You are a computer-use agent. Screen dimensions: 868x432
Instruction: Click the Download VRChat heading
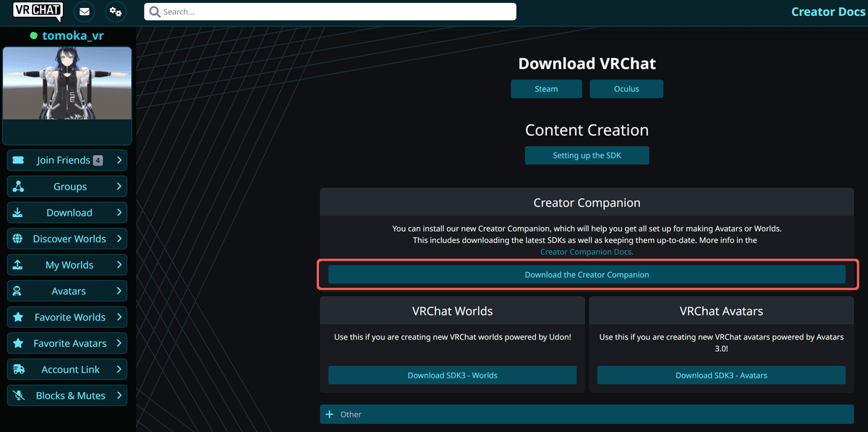[587, 63]
